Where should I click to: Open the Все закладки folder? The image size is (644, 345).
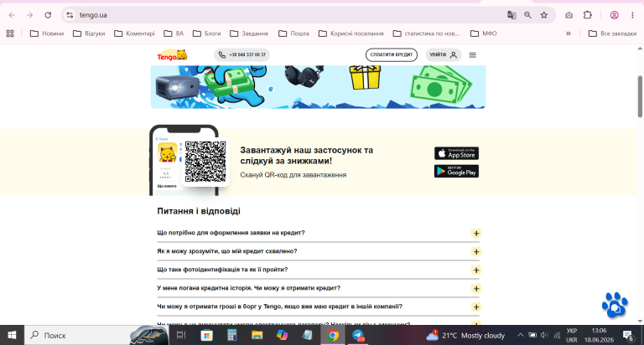(x=612, y=33)
